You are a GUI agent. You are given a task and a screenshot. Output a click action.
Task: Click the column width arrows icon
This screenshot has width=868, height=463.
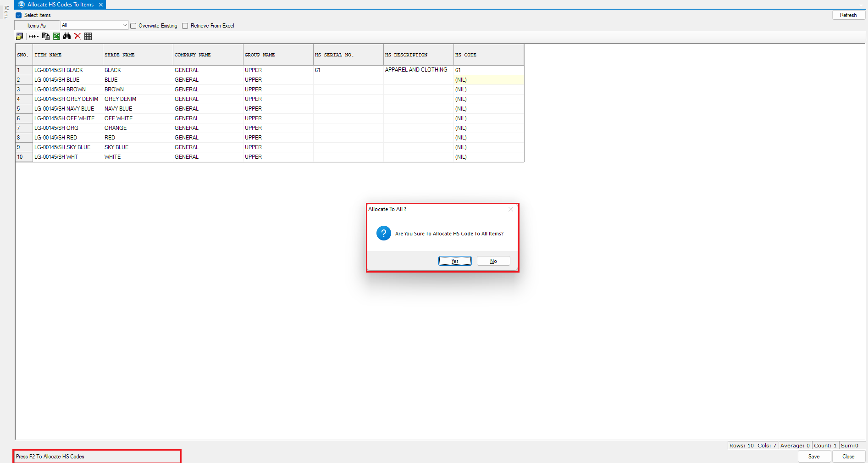pyautogui.click(x=32, y=36)
